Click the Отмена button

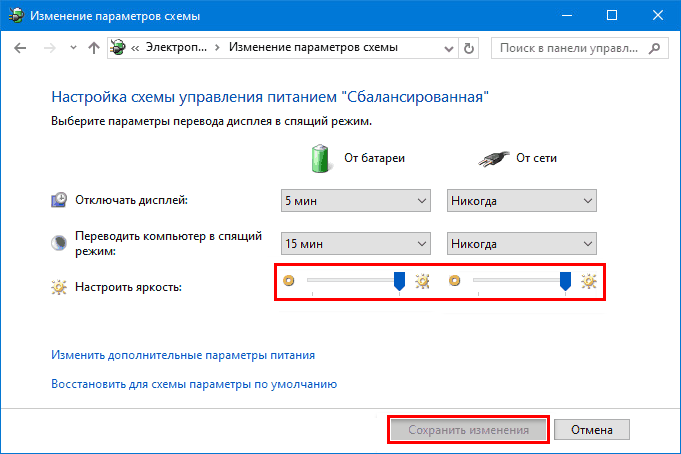[592, 430]
